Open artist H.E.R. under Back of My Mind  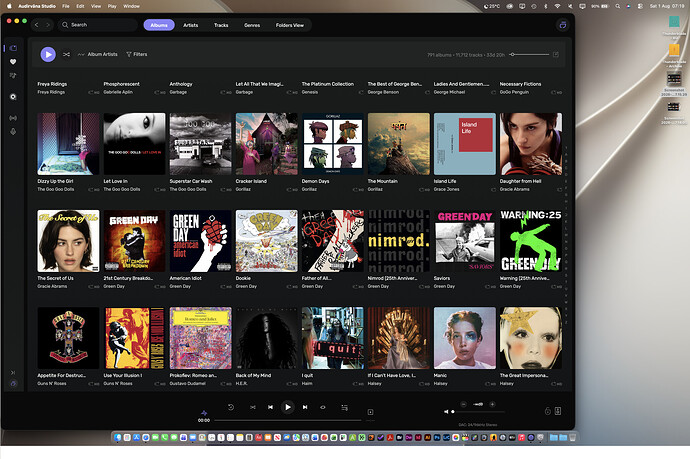coord(242,384)
